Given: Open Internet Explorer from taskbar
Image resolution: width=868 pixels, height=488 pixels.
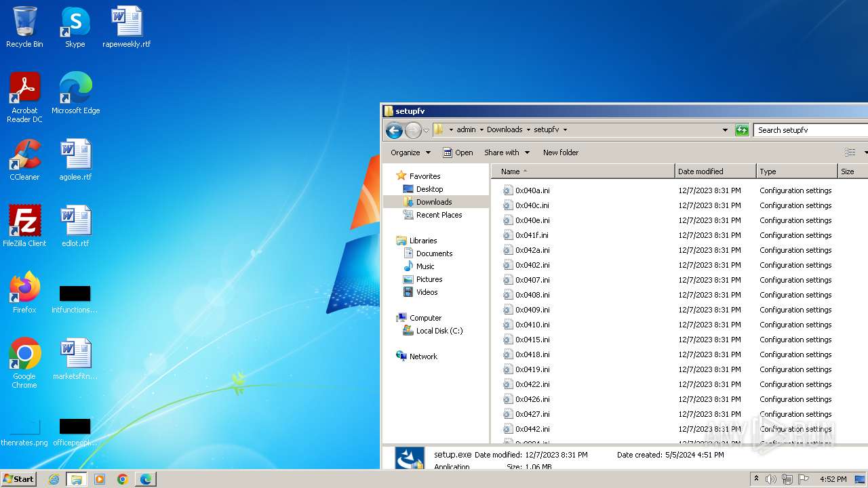Looking at the screenshot, I should [54, 479].
